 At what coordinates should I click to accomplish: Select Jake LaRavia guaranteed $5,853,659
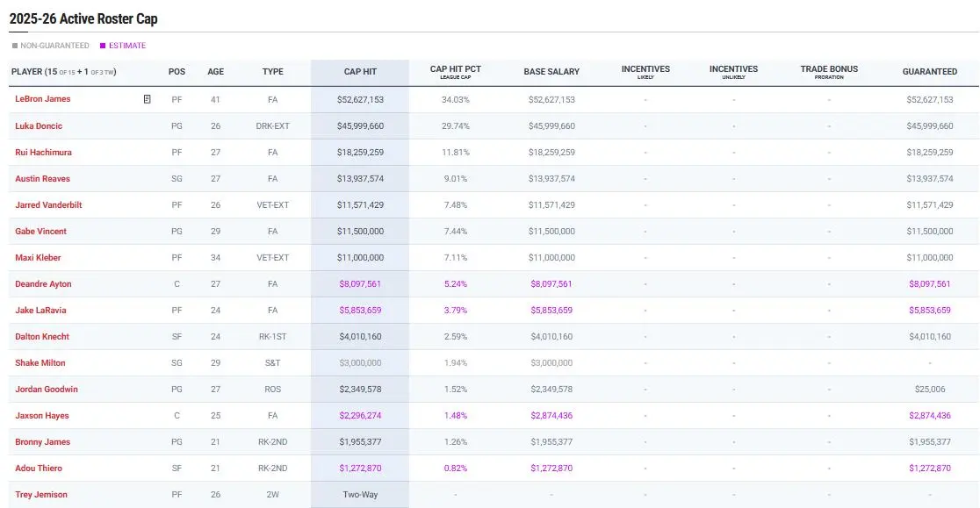click(x=929, y=311)
